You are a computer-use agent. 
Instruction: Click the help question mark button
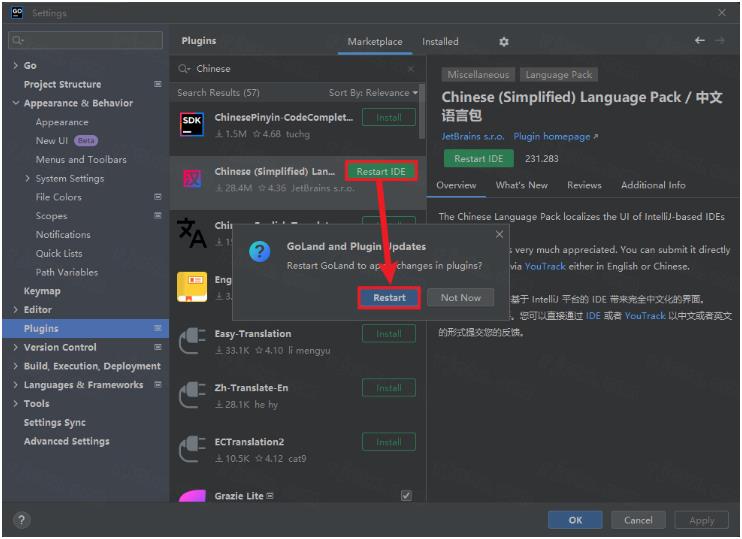[x=21, y=520]
